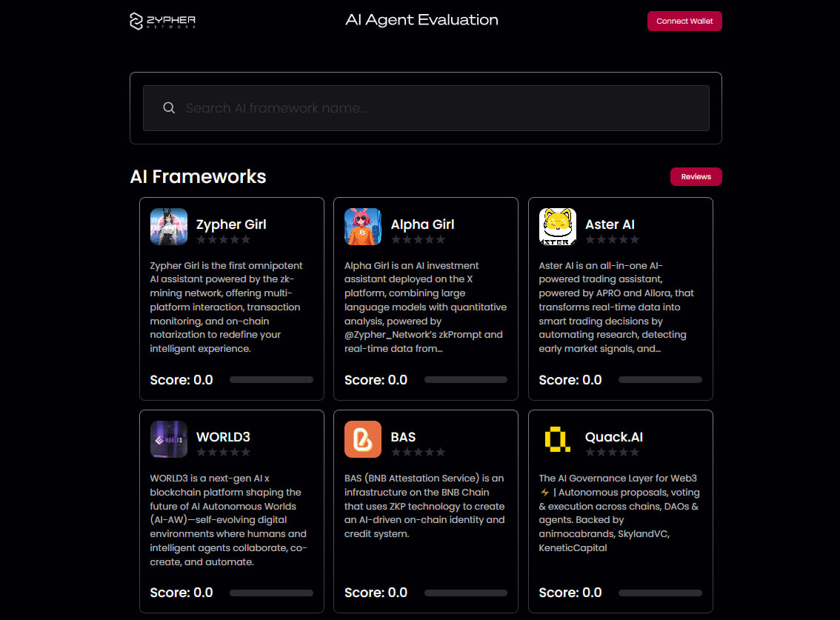
Task: Open the Aster AI cat logo
Action: coord(557,227)
